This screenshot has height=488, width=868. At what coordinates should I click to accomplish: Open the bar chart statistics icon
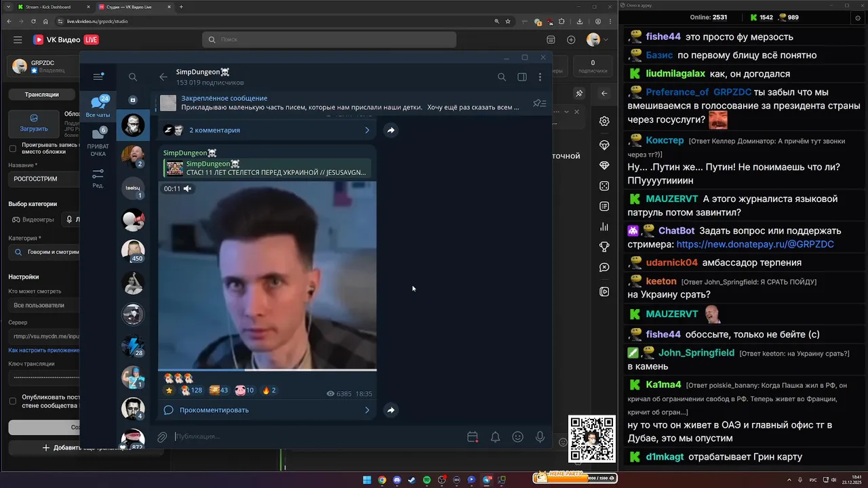604,226
